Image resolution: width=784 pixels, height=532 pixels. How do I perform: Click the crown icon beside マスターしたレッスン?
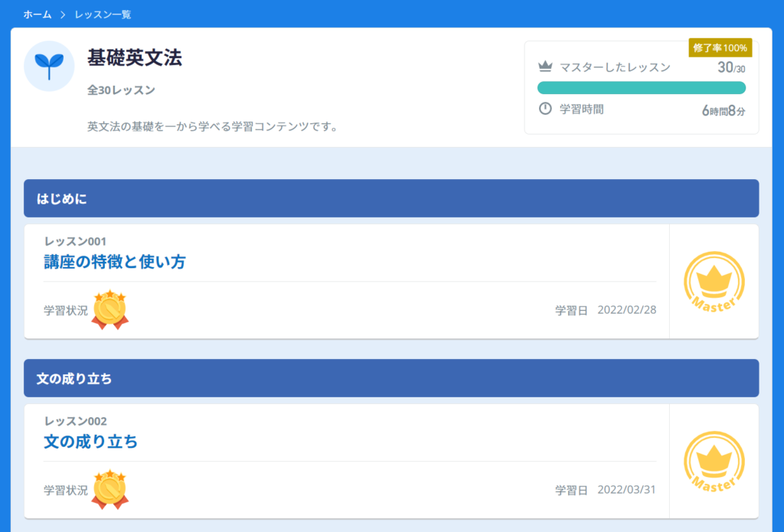[x=545, y=67]
